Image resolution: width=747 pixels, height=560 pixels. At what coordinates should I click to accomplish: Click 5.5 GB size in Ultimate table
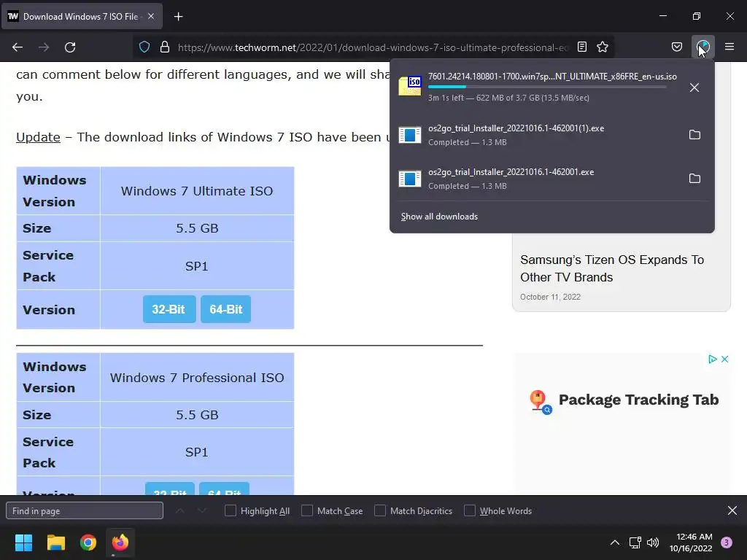[x=197, y=228]
